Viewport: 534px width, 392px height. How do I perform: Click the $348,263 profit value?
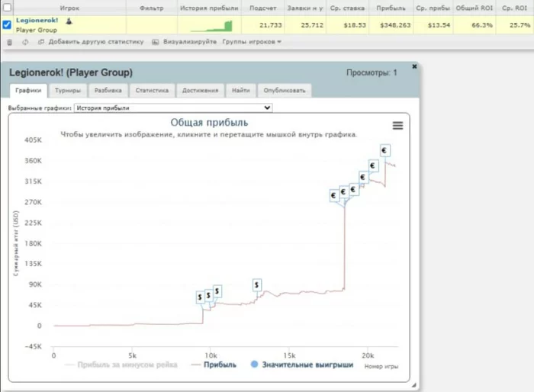(x=395, y=25)
